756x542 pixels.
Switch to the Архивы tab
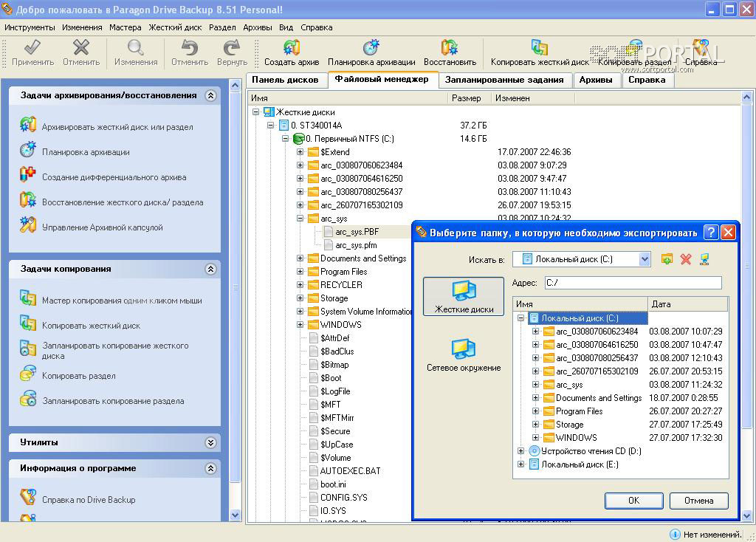coord(596,80)
